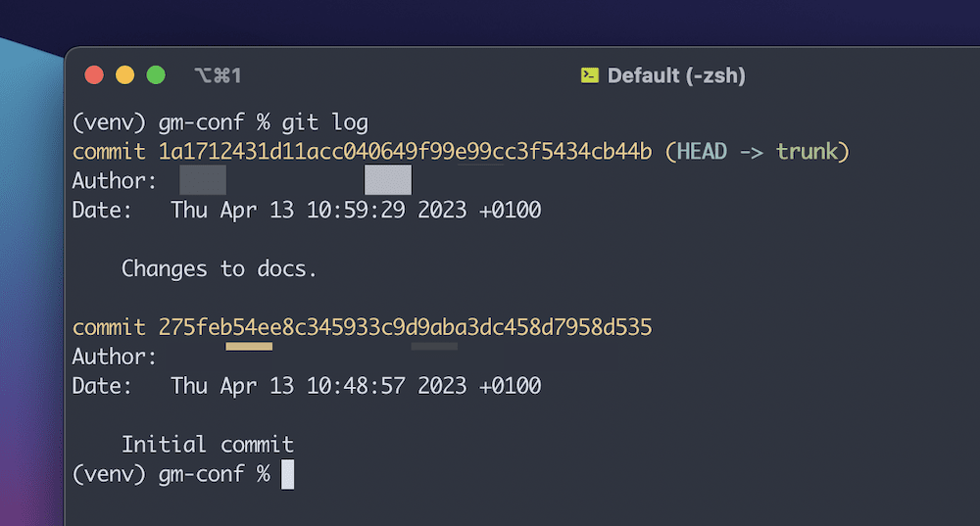Select the commit hash starting with 1a1712431

tap(405, 152)
